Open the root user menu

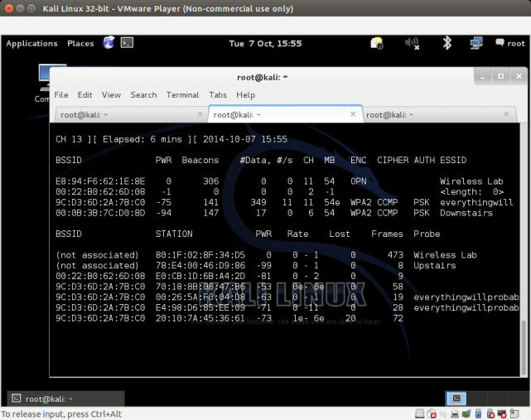[x=510, y=43]
